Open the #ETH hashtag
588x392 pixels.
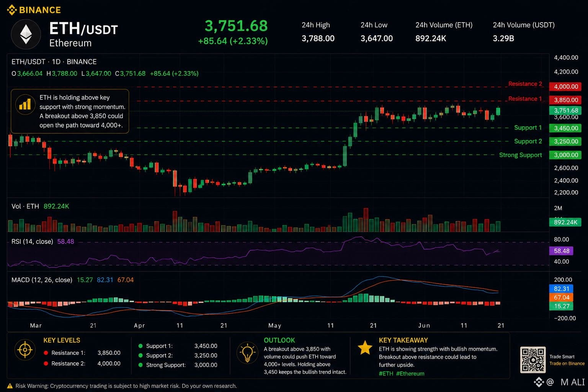386,374
